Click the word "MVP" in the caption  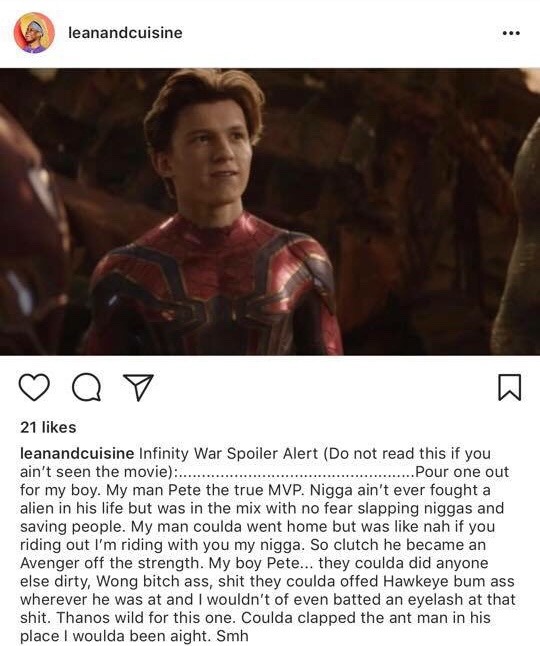(x=285, y=490)
